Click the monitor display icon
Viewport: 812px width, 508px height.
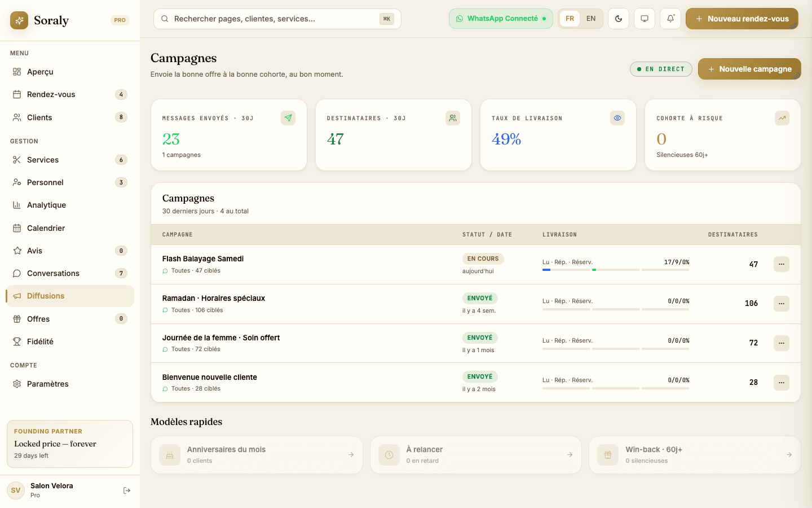click(x=645, y=19)
